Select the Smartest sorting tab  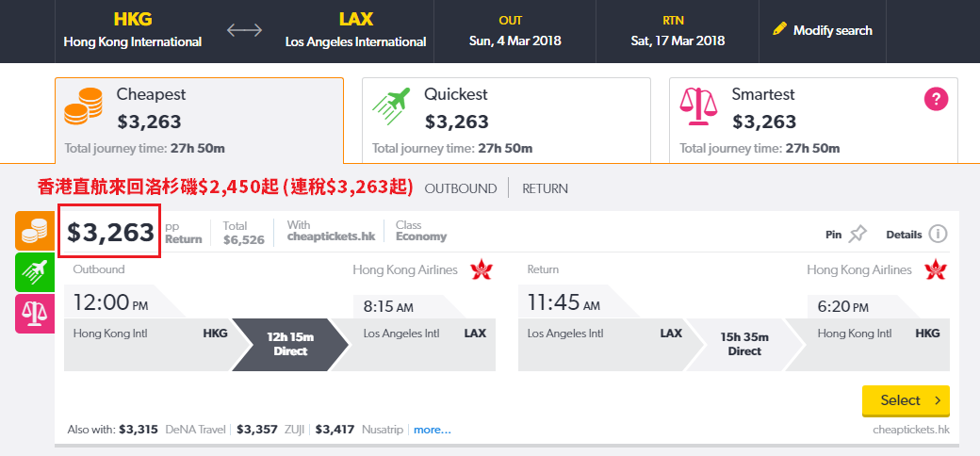pyautogui.click(x=814, y=121)
